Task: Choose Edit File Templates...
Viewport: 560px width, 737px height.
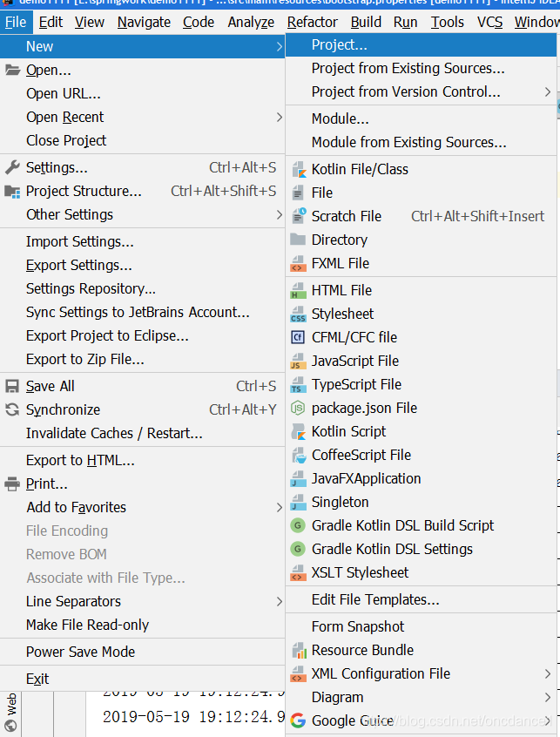Action: point(421,599)
